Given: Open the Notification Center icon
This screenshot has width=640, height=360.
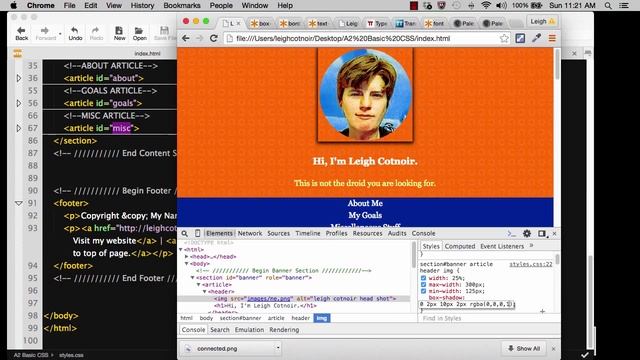Looking at the screenshot, I should [624, 6].
